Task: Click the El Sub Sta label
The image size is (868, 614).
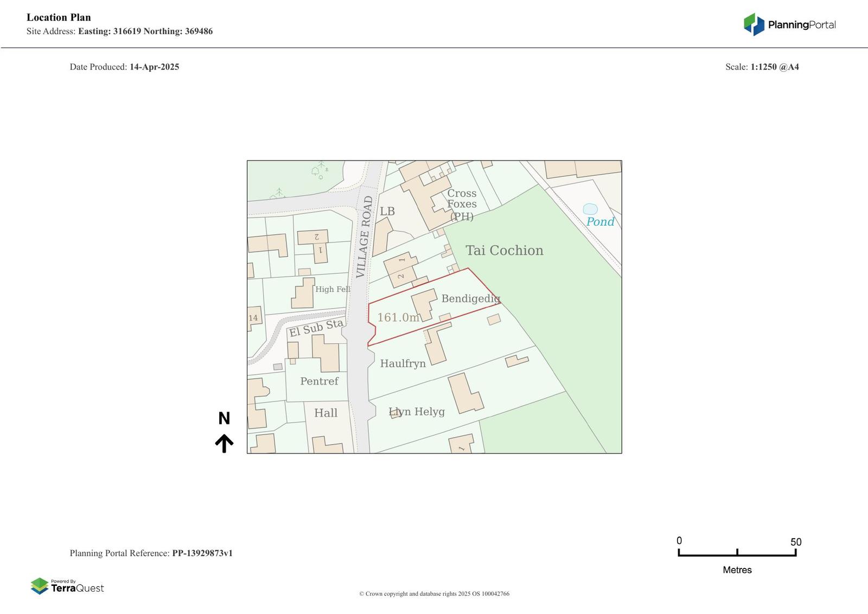Action: [x=316, y=328]
